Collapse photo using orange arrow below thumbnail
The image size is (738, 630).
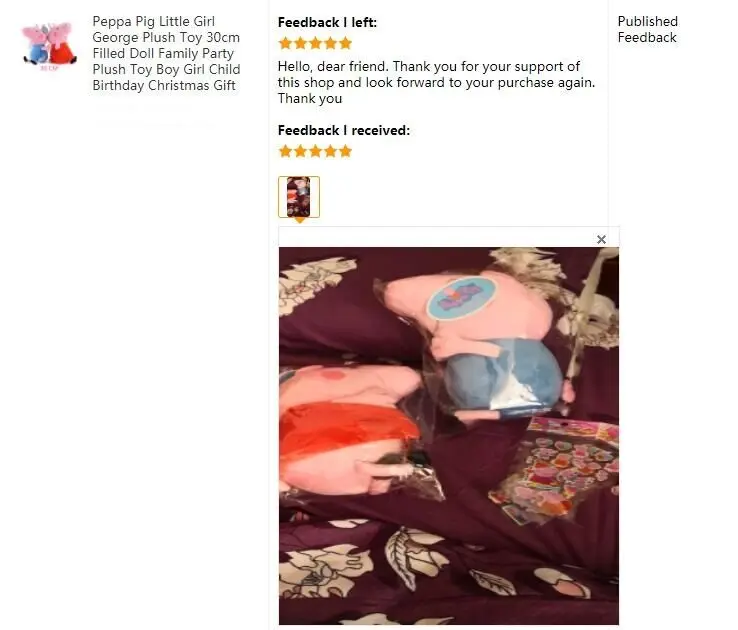(299, 220)
